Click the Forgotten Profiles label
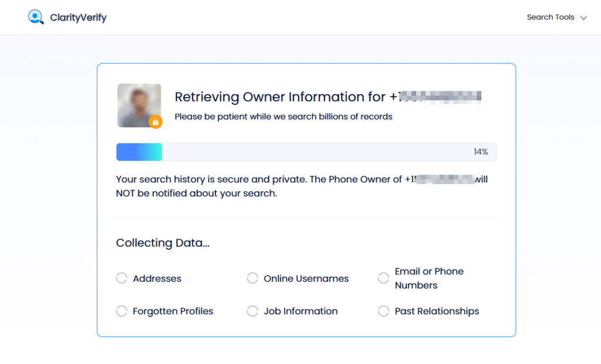The height and width of the screenshot is (364, 601). [173, 311]
